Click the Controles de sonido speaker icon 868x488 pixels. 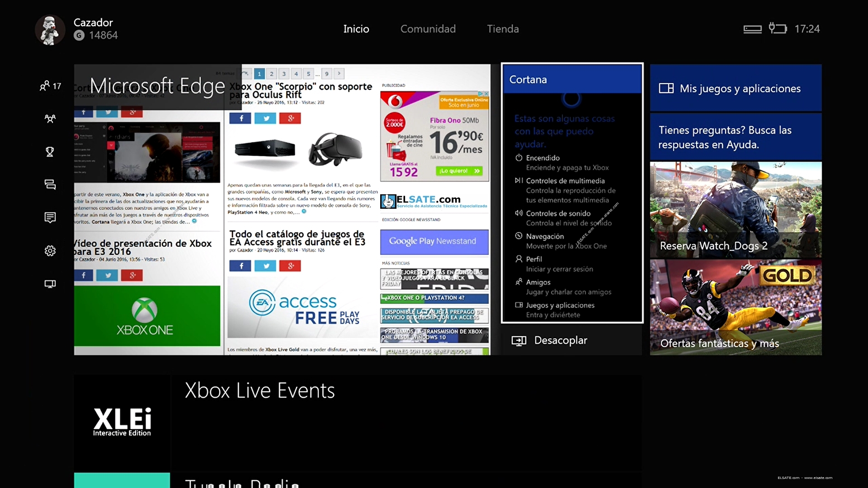tap(519, 213)
